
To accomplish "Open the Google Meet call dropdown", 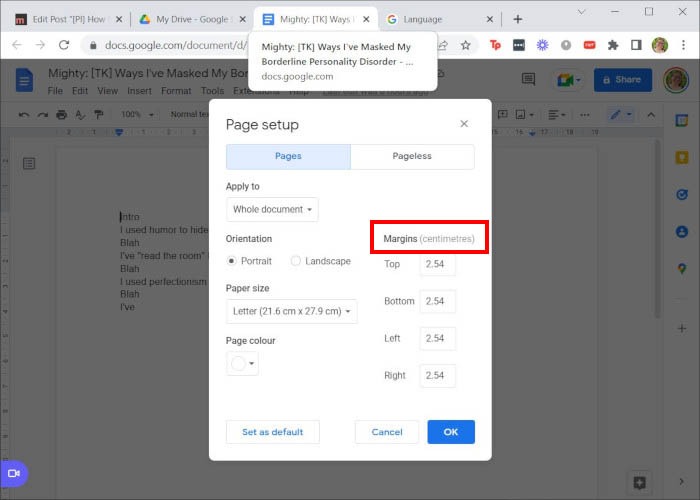I will point(568,80).
